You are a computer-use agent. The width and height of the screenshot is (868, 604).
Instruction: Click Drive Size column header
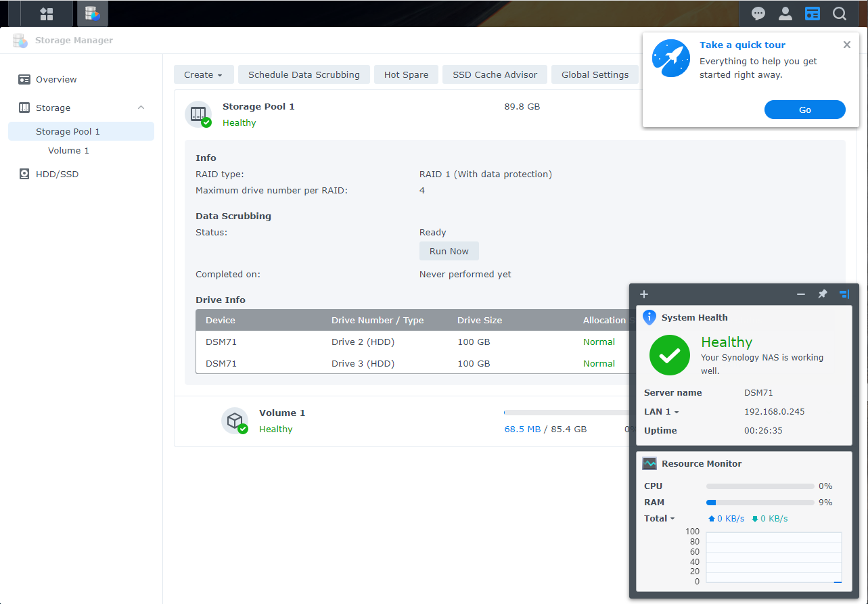[x=480, y=320]
